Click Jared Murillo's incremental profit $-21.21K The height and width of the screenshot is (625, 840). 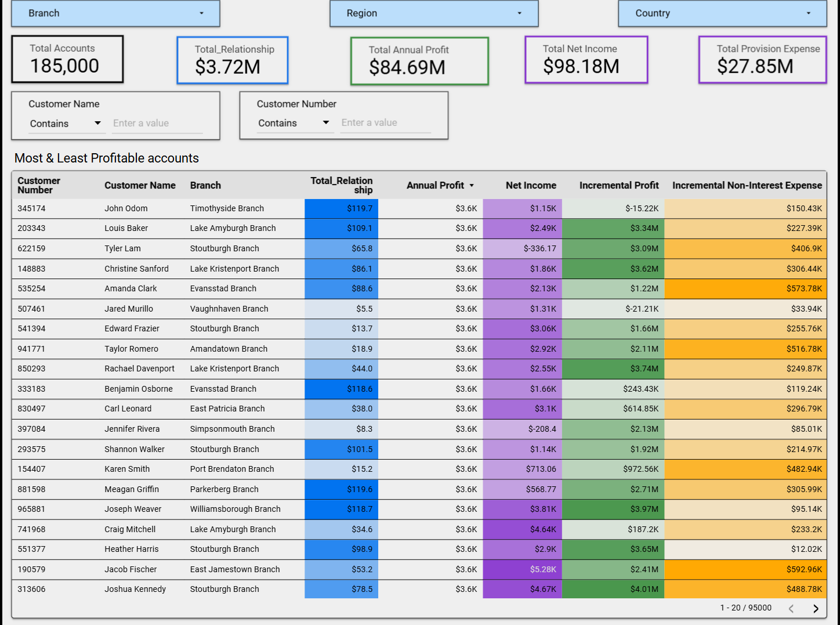[642, 309]
